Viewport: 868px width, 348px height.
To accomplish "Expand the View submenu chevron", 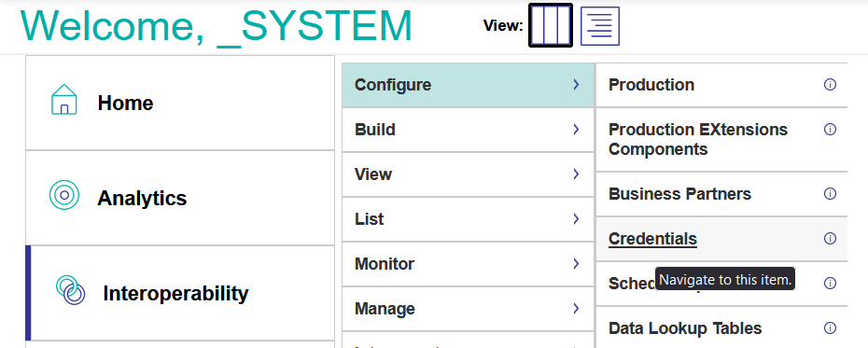I will click(576, 174).
